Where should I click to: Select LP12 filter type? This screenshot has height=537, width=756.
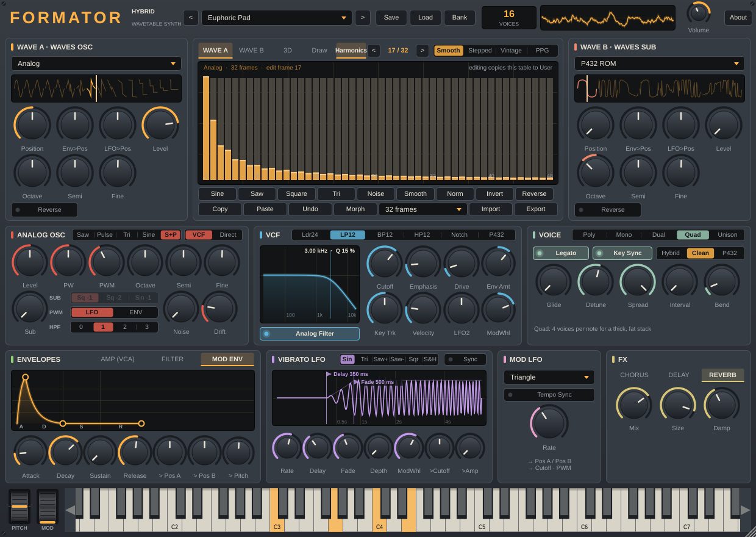348,235
